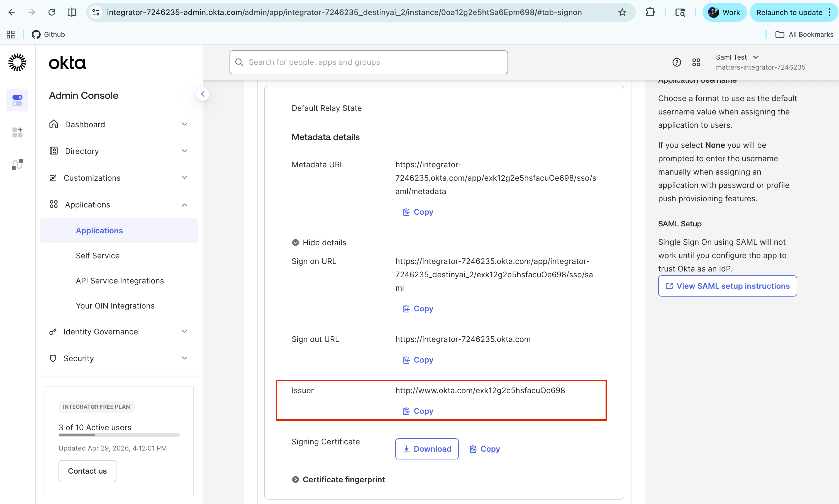Image resolution: width=839 pixels, height=504 pixels.
Task: Download the Signing Certificate
Action: [x=427, y=449]
